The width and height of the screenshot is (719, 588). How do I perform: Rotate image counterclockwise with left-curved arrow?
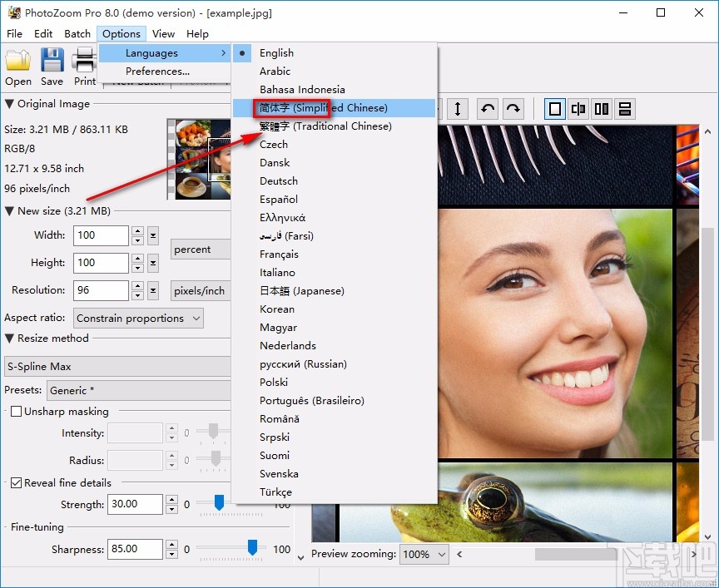[x=488, y=109]
